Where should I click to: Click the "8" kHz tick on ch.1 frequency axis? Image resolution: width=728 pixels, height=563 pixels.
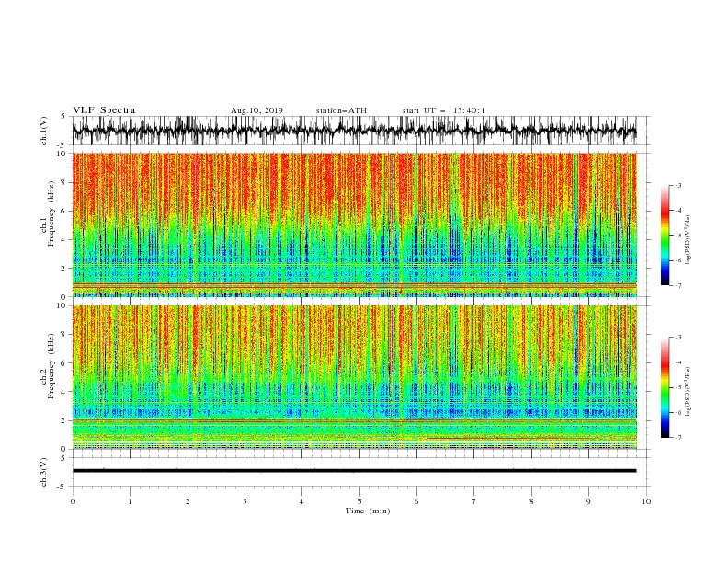[x=64, y=182]
